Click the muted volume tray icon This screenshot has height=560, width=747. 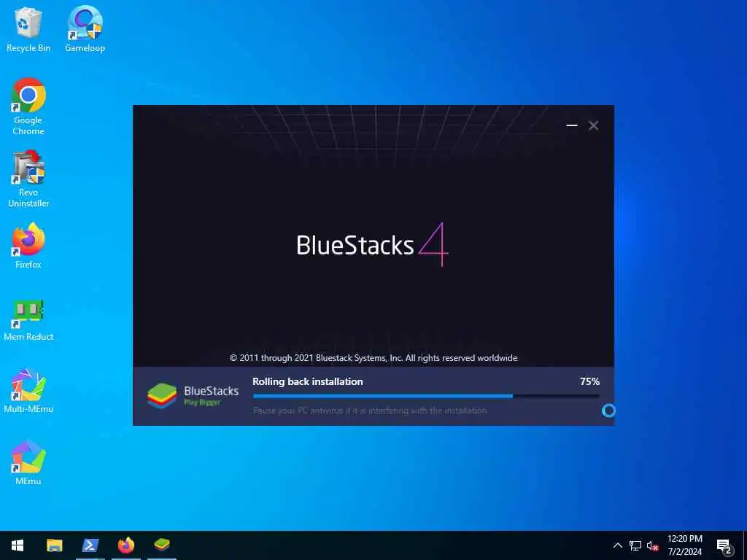(x=652, y=545)
